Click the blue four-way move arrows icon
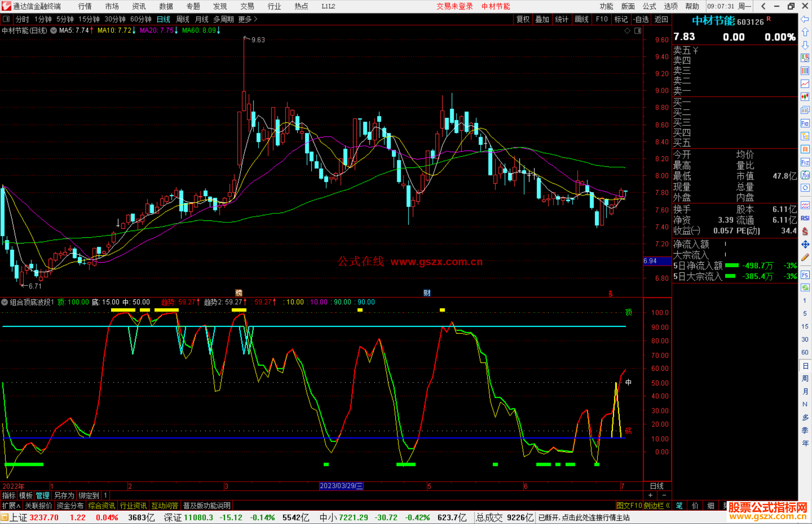The width and height of the screenshot is (812, 524). [805, 245]
